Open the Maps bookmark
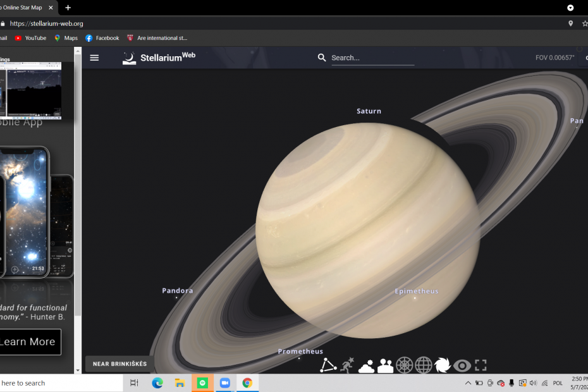The width and height of the screenshot is (588, 392). click(x=66, y=38)
